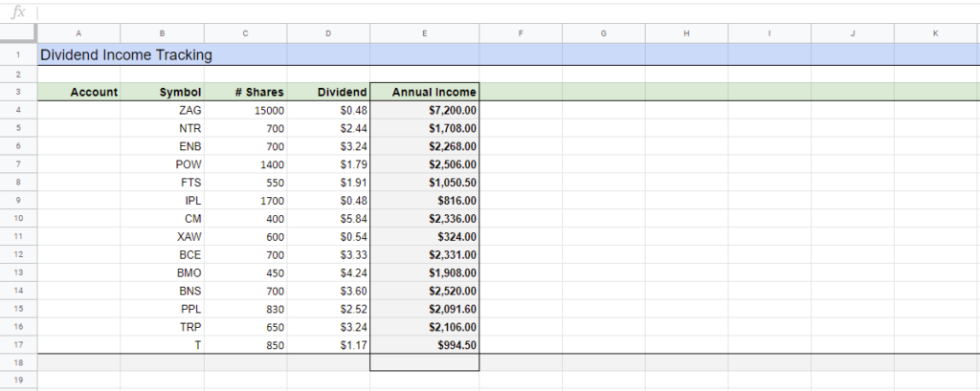
Task: Click the 600 shares cell
Action: pyautogui.click(x=246, y=237)
